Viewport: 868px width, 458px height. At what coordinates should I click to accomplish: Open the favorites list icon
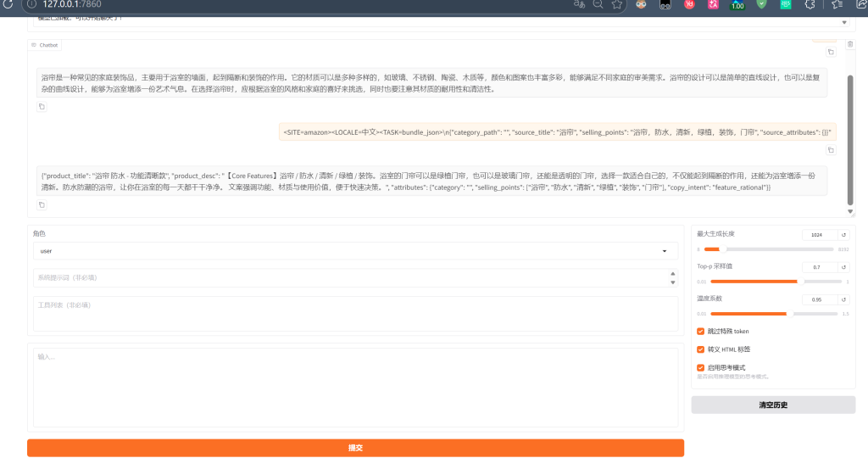[x=837, y=4]
